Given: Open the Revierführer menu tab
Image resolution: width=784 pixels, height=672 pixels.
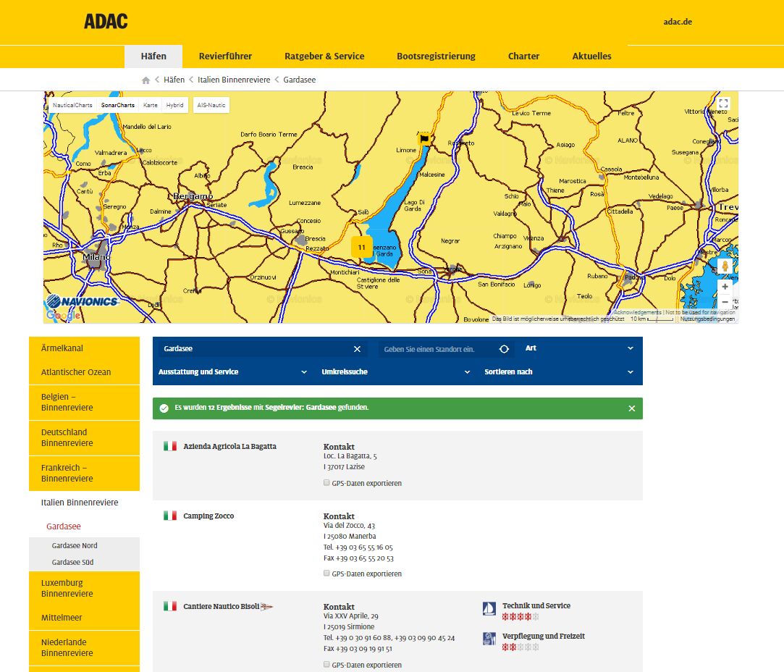Looking at the screenshot, I should coord(225,56).
